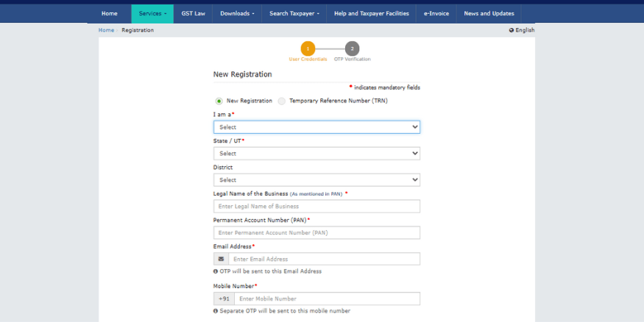Click the Home breadcrumb link
The width and height of the screenshot is (644, 322).
[106, 30]
